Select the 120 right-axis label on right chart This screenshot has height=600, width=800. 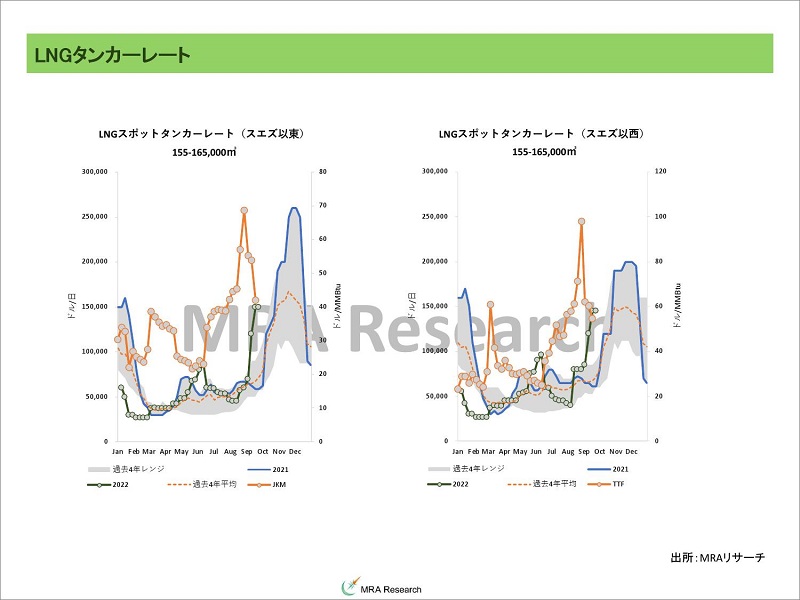click(662, 172)
